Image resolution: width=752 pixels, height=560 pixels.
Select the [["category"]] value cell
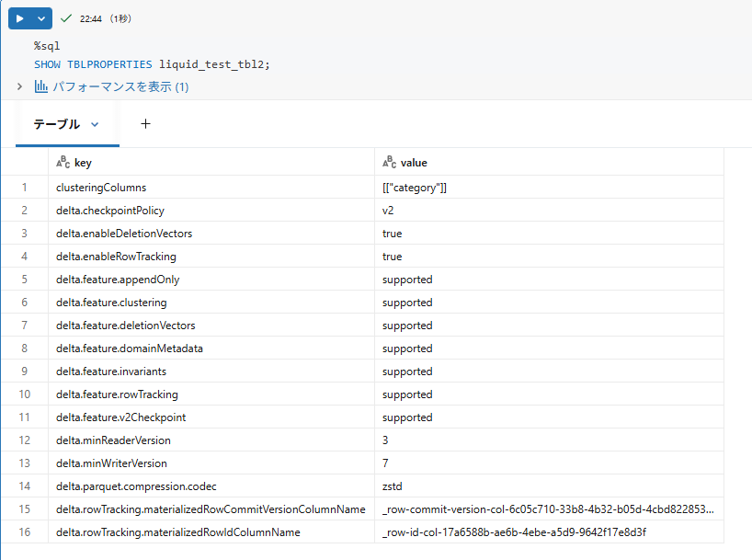549,188
